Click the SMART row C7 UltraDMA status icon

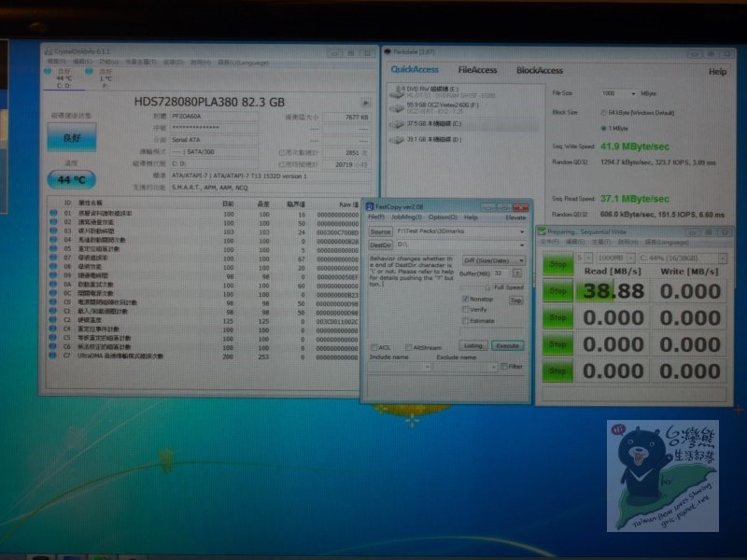click(x=53, y=356)
